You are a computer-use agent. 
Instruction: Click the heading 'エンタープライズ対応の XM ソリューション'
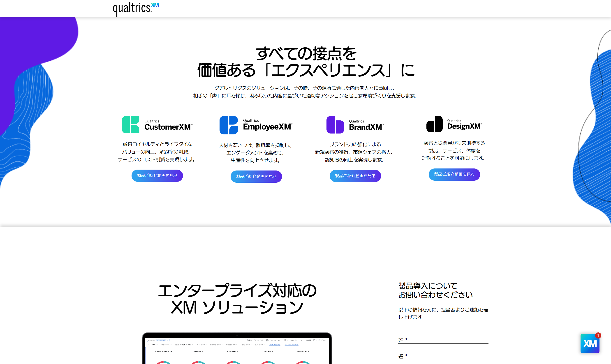pos(237,299)
